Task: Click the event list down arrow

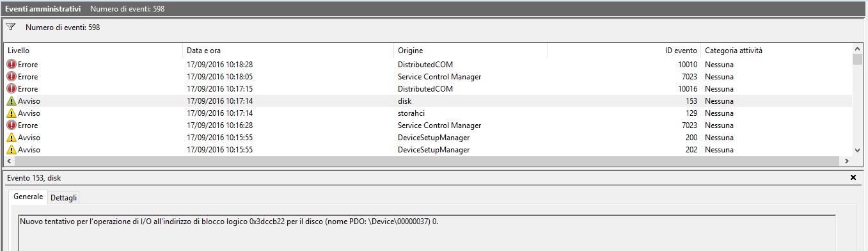Action: pyautogui.click(x=858, y=150)
